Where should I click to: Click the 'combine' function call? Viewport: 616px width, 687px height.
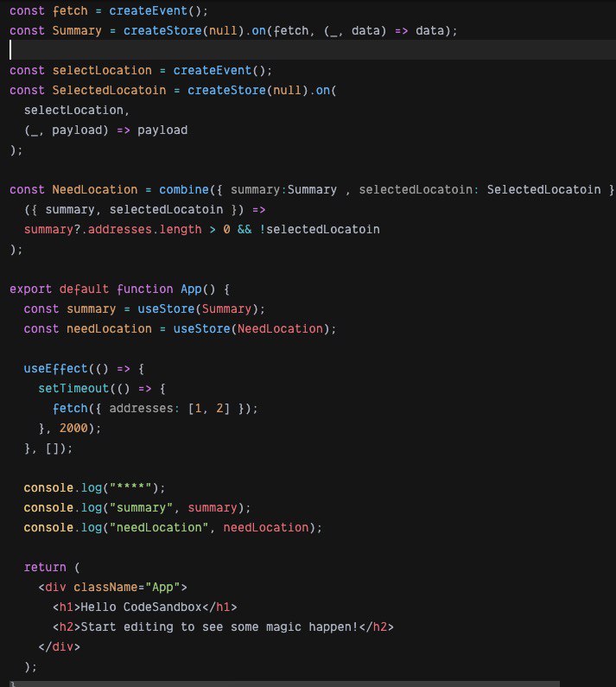pos(183,190)
